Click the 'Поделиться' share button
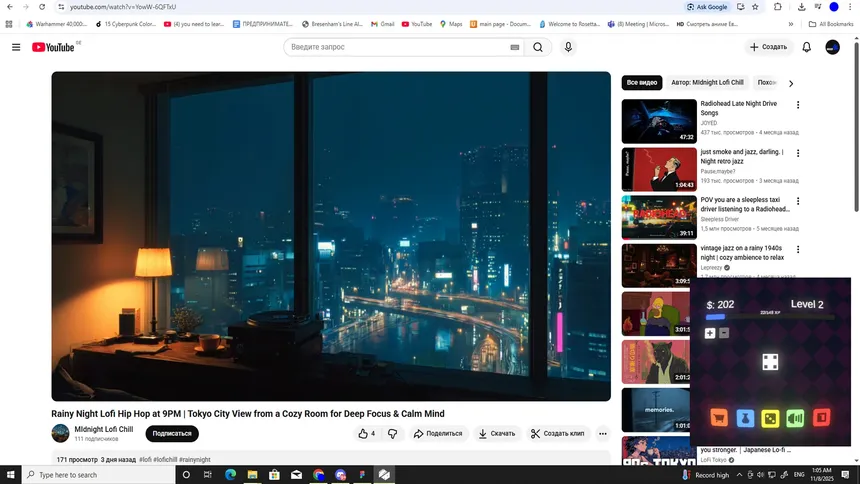860x484 pixels. coord(438,433)
